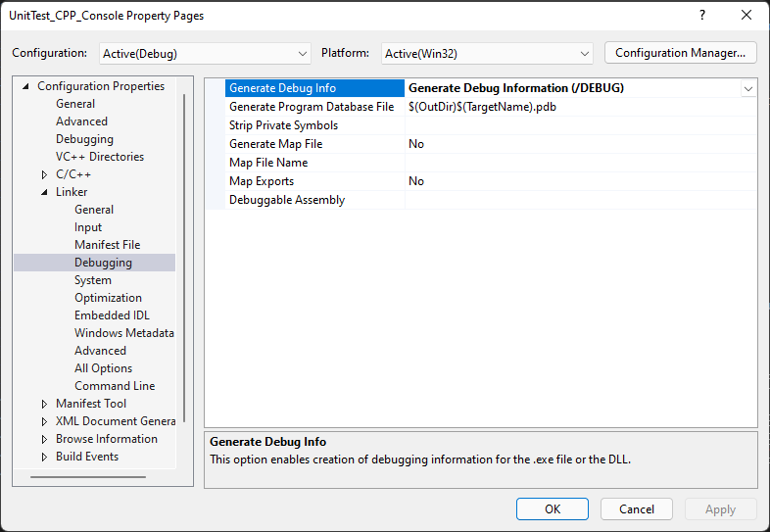Image resolution: width=770 pixels, height=532 pixels.
Task: Open the Configuration dropdown showing Active(Debug)
Action: (x=205, y=54)
